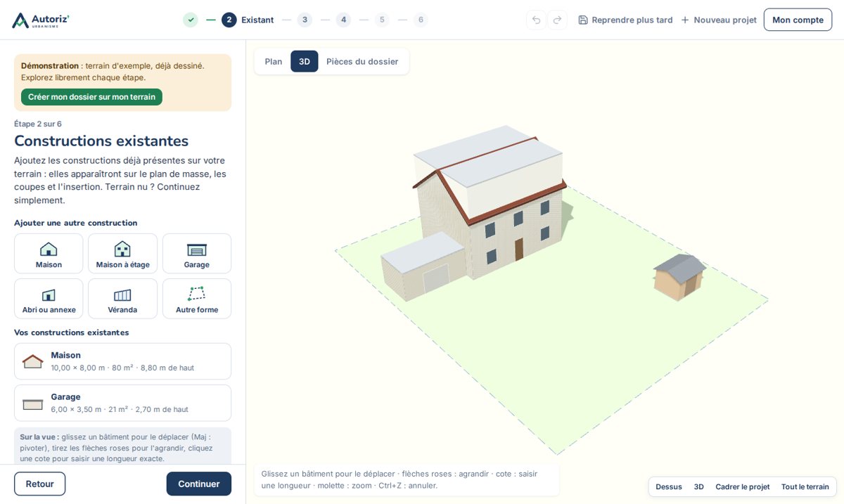Add a Maison à étage construction
Image resolution: width=844 pixels, height=504 pixels.
point(122,254)
